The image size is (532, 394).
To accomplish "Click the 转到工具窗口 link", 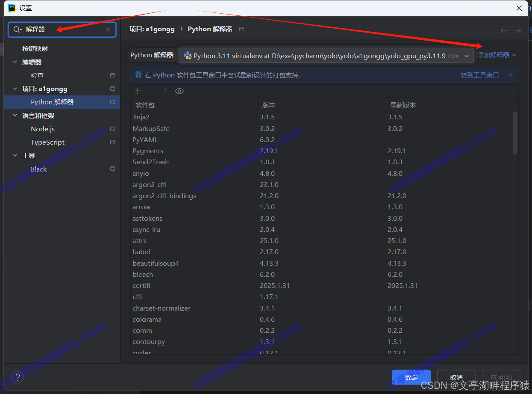I will [479, 75].
